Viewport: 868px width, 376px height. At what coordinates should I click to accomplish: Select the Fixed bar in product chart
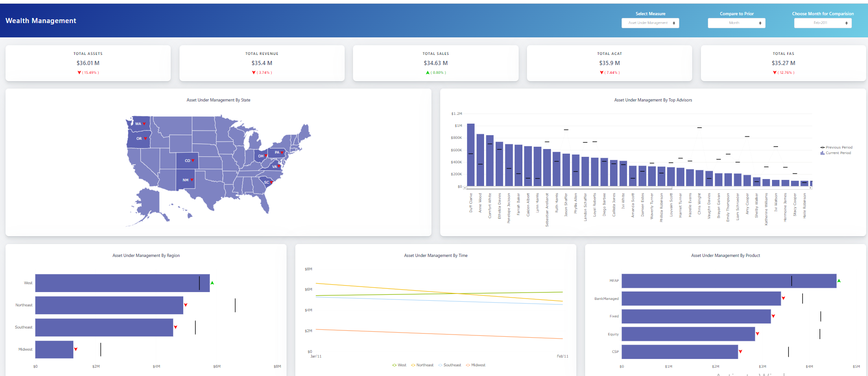(x=696, y=316)
